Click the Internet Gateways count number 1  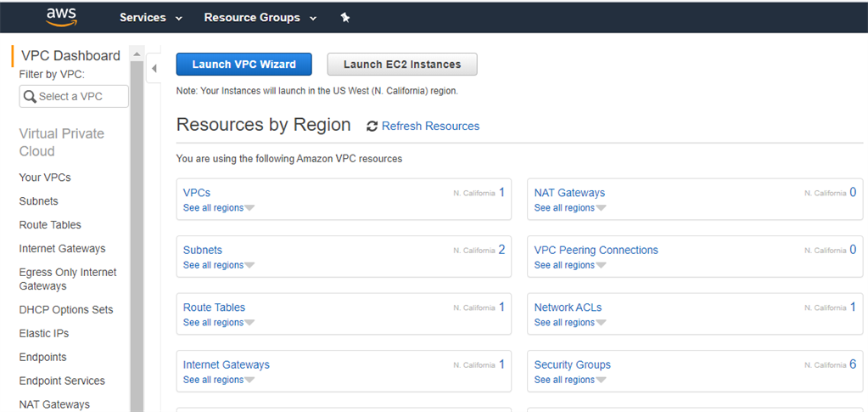(501, 364)
